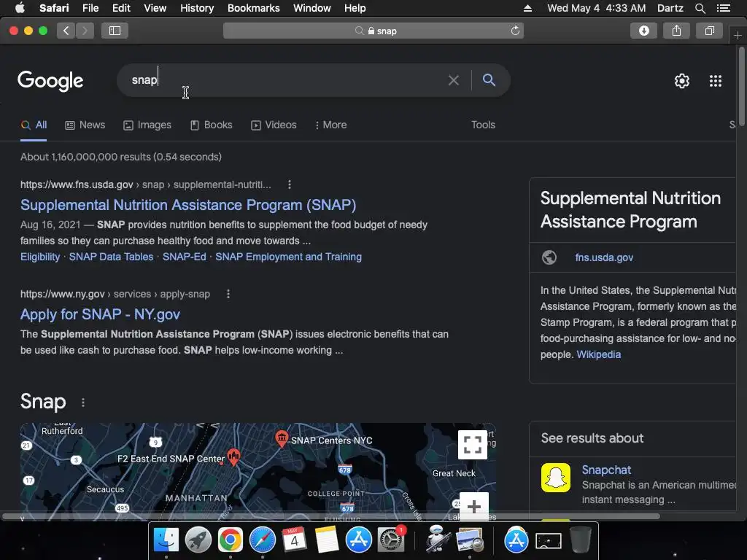
Task: Open Google settings gear
Action: 682,81
